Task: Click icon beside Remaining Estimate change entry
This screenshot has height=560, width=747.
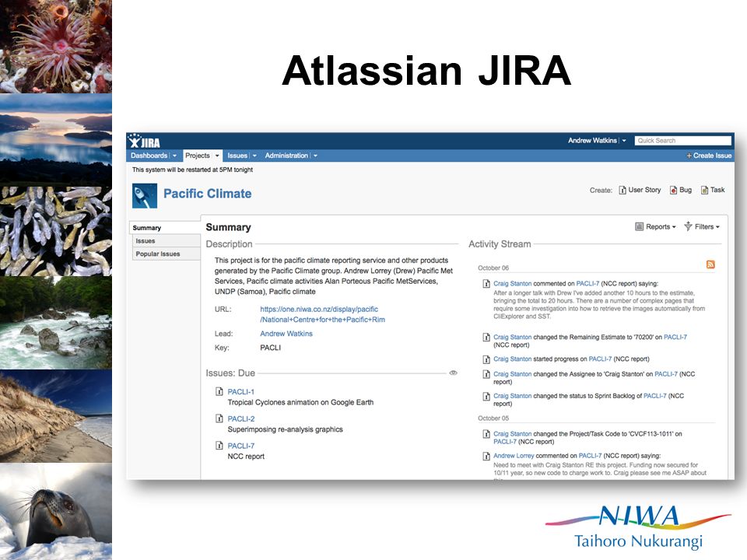Action: pos(486,337)
